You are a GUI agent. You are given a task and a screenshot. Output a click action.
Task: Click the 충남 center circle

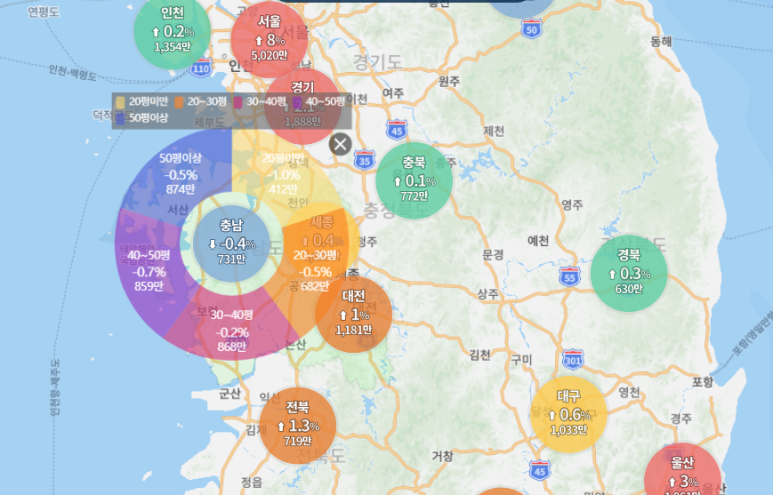point(232,244)
